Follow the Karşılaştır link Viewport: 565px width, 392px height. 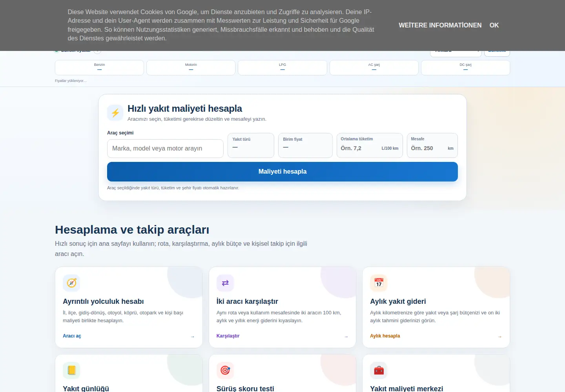228,336
